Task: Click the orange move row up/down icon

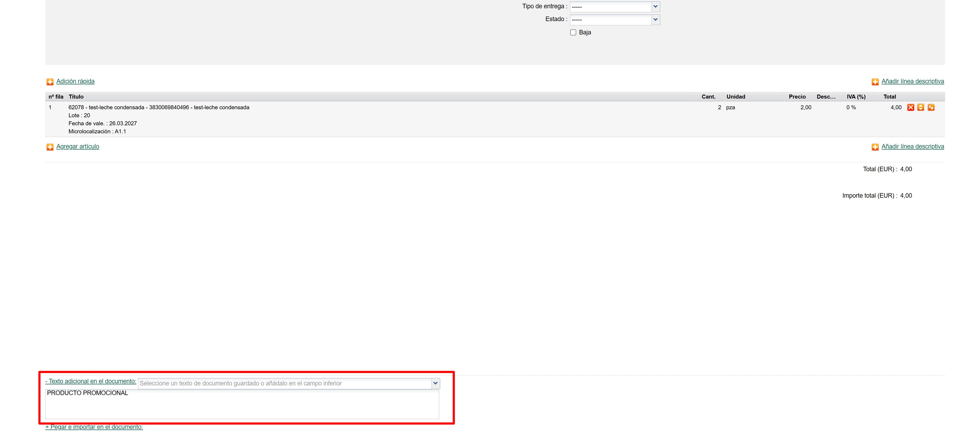Action: coord(921,108)
